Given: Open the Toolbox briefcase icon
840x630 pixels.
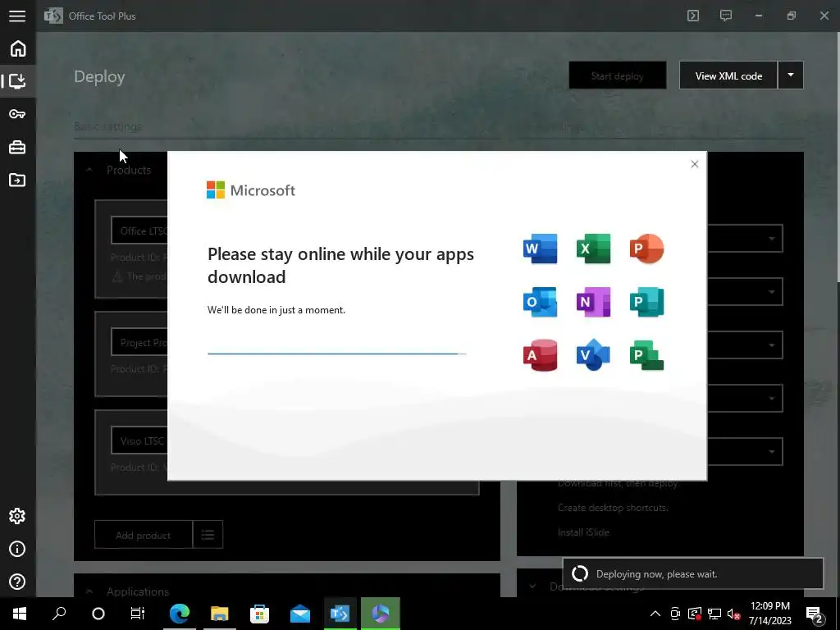Looking at the screenshot, I should (x=18, y=148).
